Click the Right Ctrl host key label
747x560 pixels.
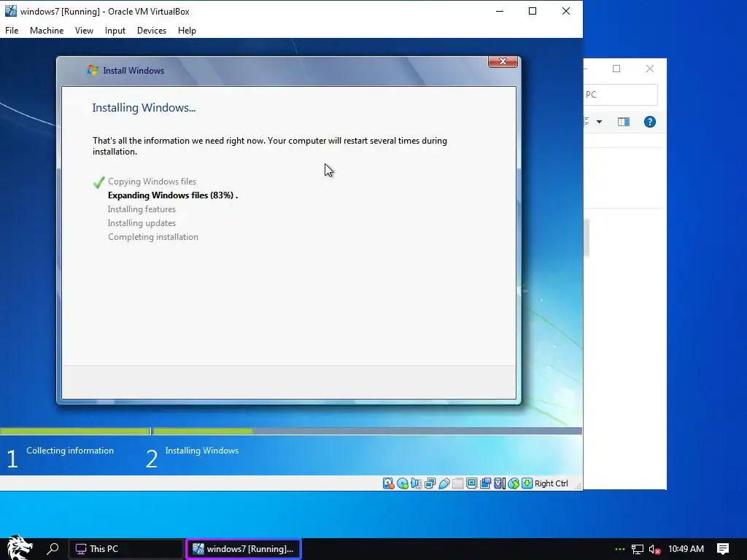pyautogui.click(x=551, y=483)
